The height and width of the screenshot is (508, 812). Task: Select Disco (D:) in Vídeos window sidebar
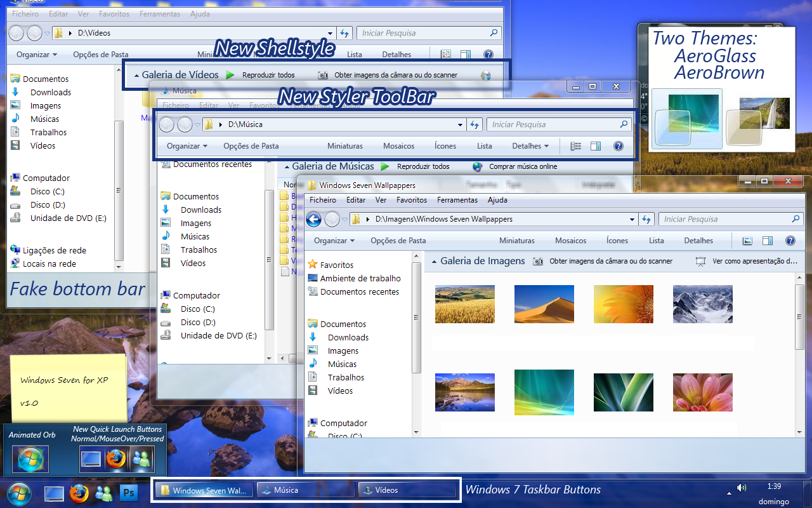click(x=48, y=204)
